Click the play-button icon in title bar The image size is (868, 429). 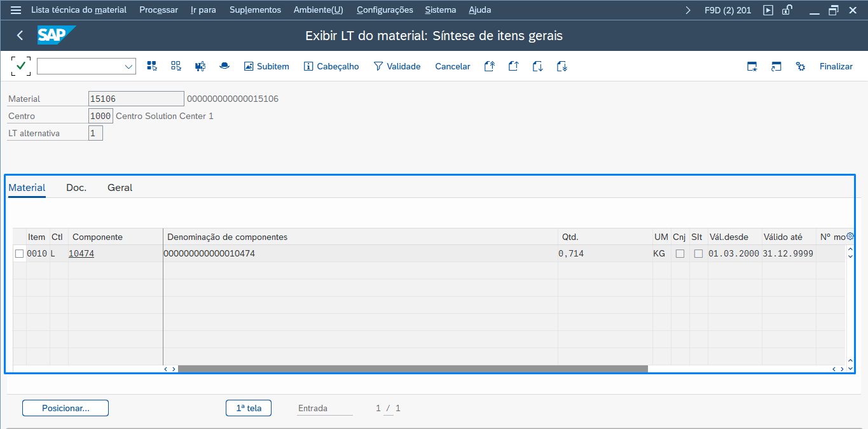point(768,10)
